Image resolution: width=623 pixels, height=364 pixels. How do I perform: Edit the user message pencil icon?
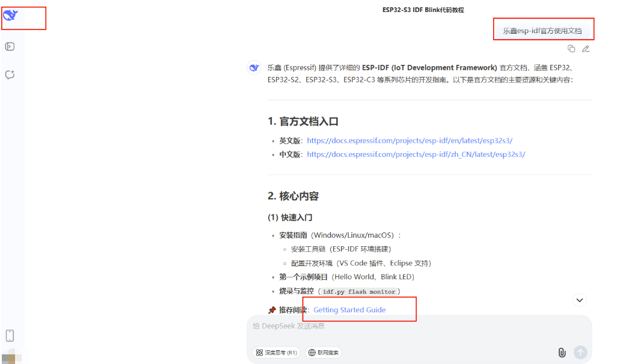pos(586,49)
